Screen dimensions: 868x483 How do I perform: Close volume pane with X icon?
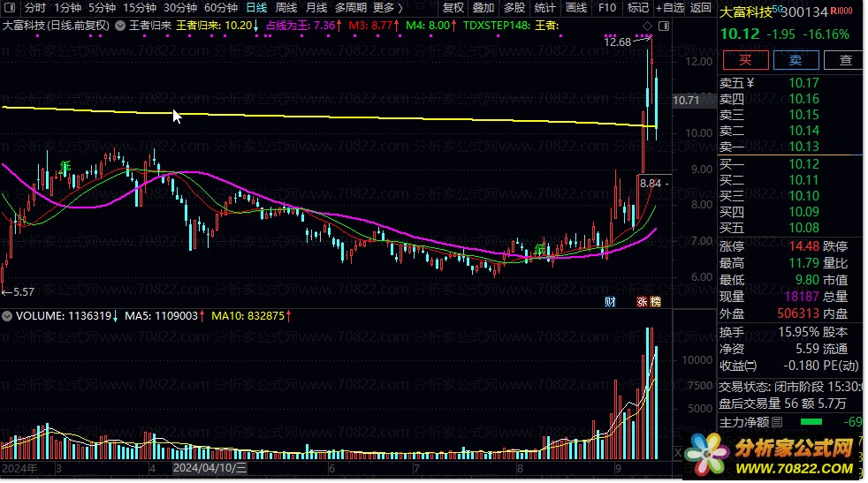[x=678, y=453]
